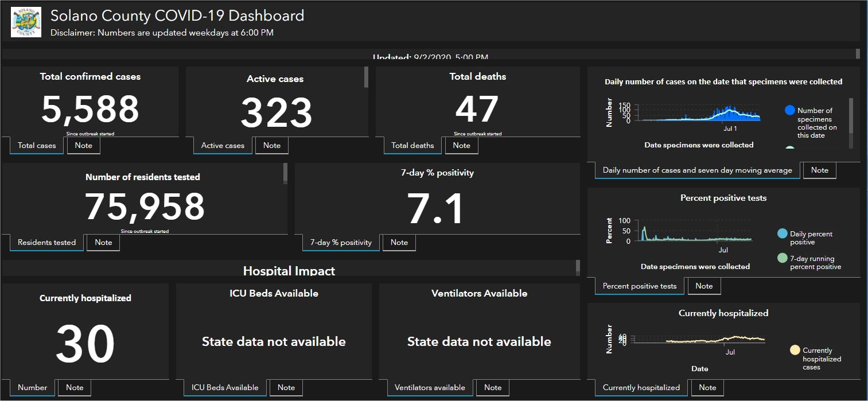
Task: Select the 'Residents tested' tab
Action: point(46,243)
